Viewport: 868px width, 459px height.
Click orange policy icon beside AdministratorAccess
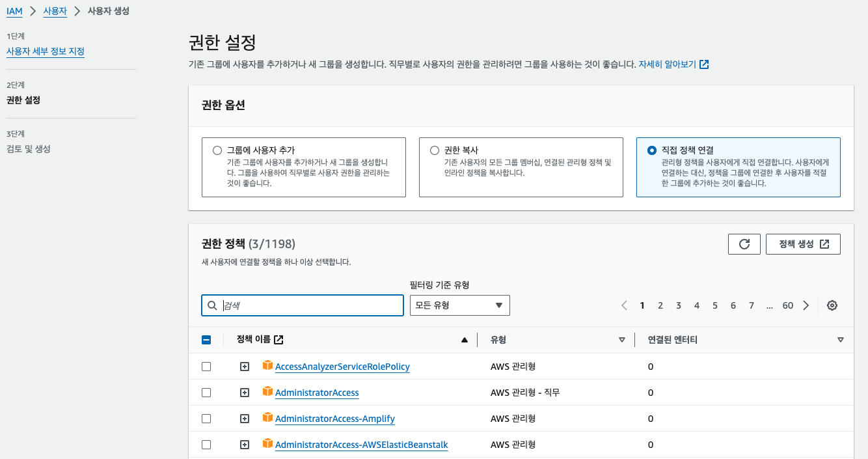pyautogui.click(x=267, y=392)
